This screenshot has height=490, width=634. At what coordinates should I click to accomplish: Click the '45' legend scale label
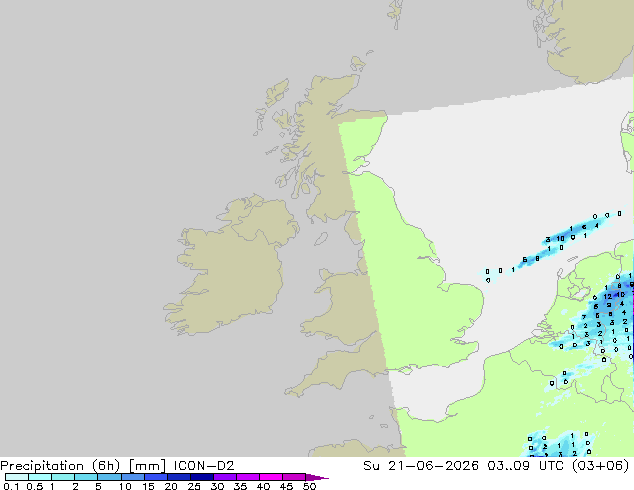click(x=286, y=486)
